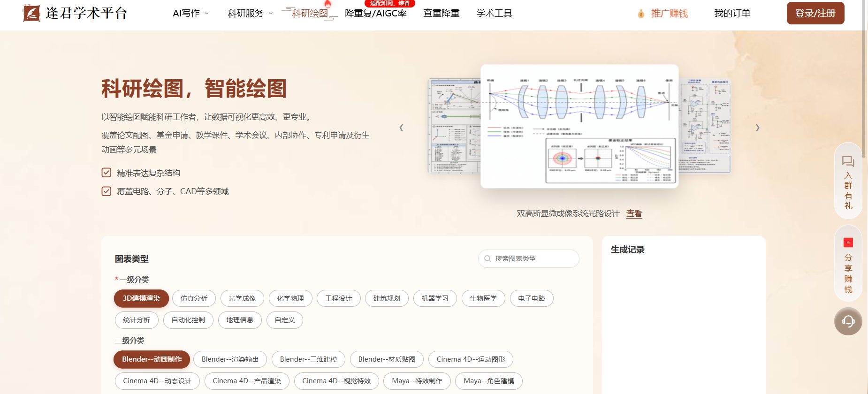Viewport: 868px width, 394px height.
Task: Open the 查重降重 nav item
Action: [442, 13]
